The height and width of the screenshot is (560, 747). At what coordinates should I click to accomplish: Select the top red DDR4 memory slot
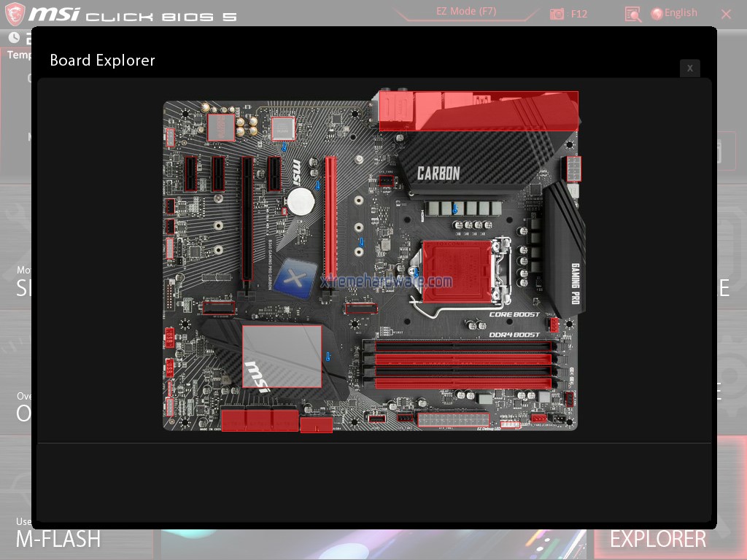(463, 359)
